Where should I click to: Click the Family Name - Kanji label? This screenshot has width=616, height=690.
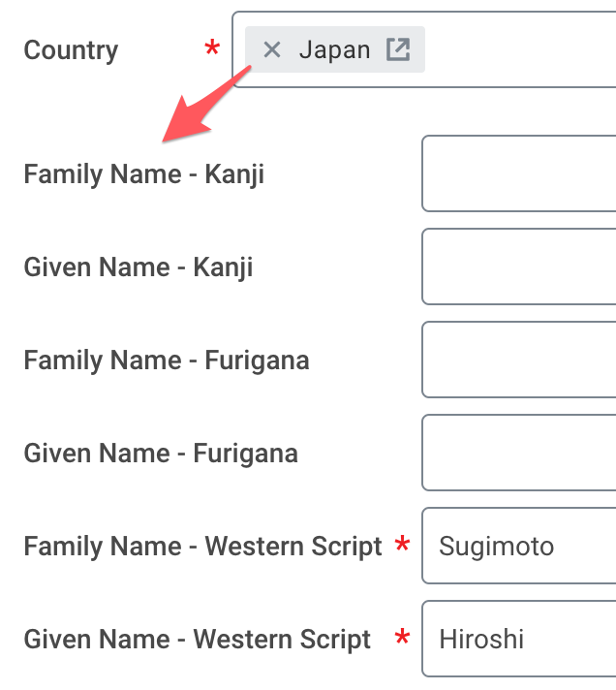144,174
